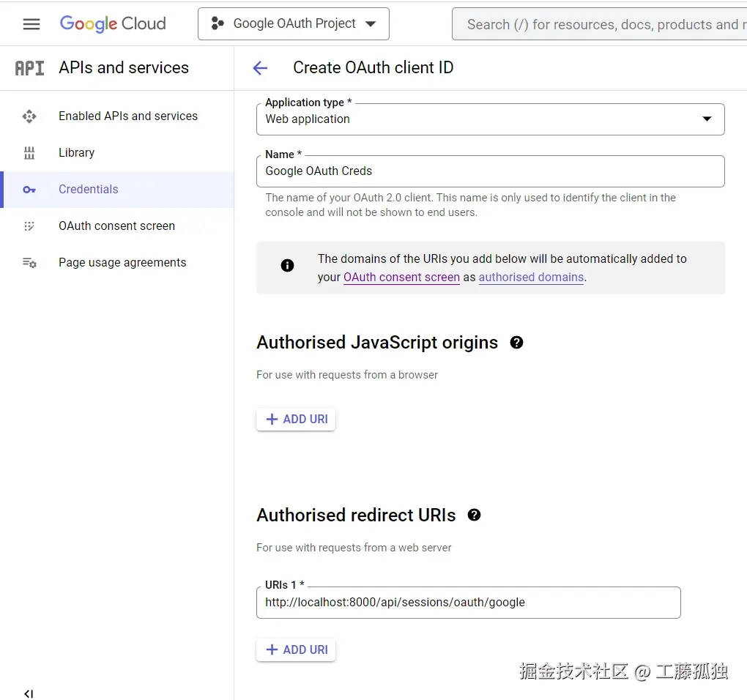
Task: Open help for Authorised redirect URIs
Action: click(474, 515)
